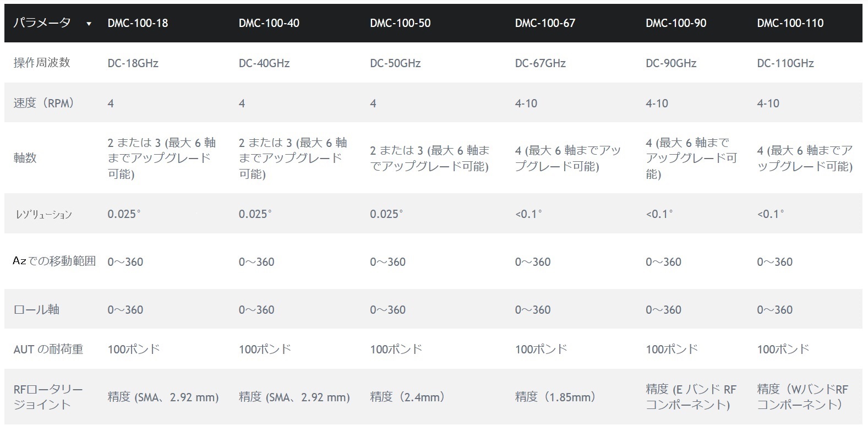Click the 軸数 row label
Screen dimensions: 868x431
click(x=25, y=158)
